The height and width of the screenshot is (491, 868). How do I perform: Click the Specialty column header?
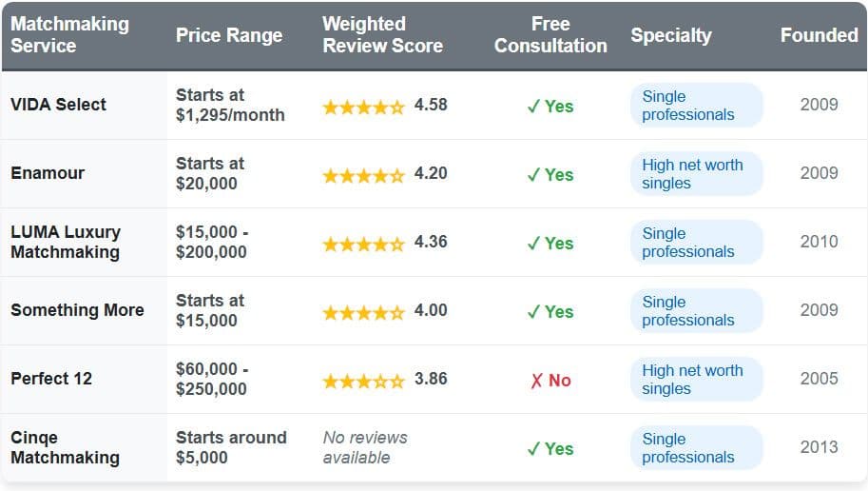(671, 35)
